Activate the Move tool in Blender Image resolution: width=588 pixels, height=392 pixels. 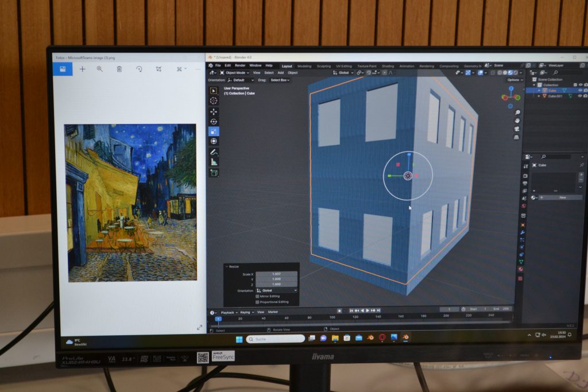214,112
